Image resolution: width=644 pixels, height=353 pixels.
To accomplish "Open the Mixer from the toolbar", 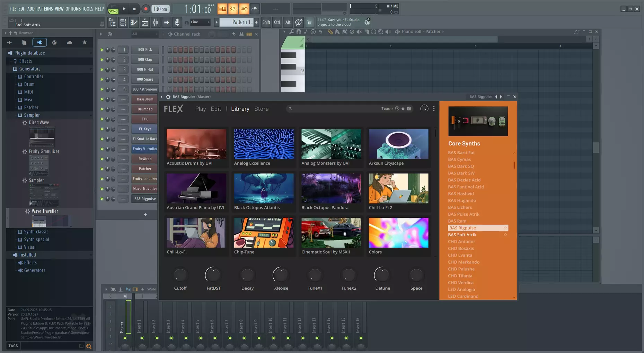I will click(x=156, y=22).
